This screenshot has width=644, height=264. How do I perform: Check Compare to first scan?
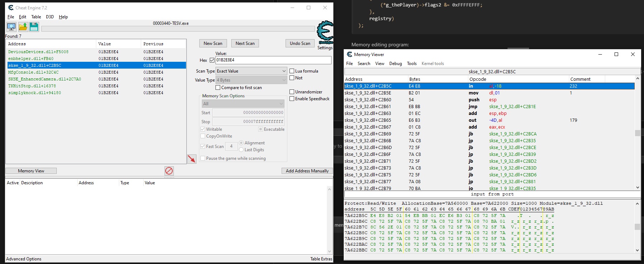[x=218, y=88]
